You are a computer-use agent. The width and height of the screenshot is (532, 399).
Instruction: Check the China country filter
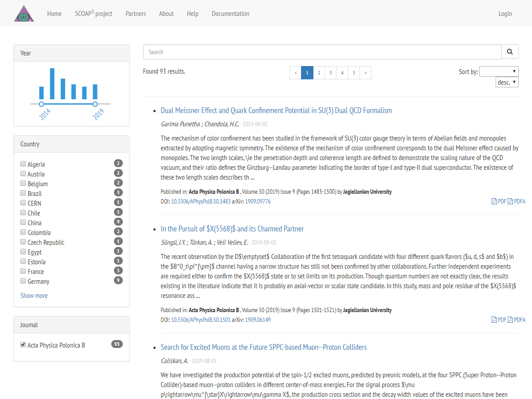(23, 223)
